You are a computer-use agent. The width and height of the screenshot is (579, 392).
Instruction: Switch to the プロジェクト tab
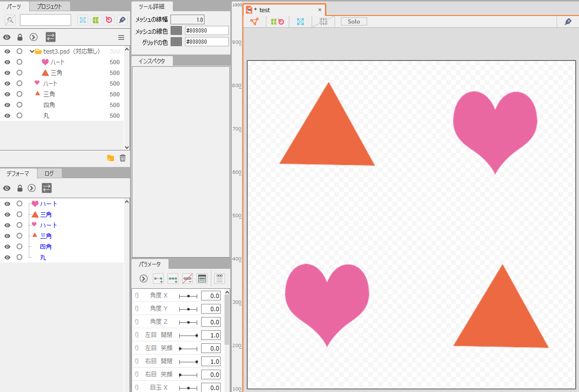point(50,6)
